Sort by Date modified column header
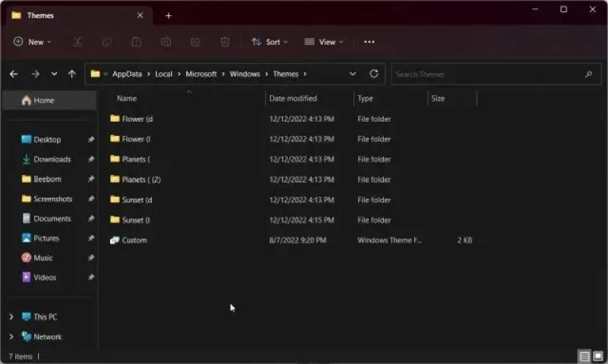Viewport: 608px width, 364px height. pyautogui.click(x=293, y=99)
